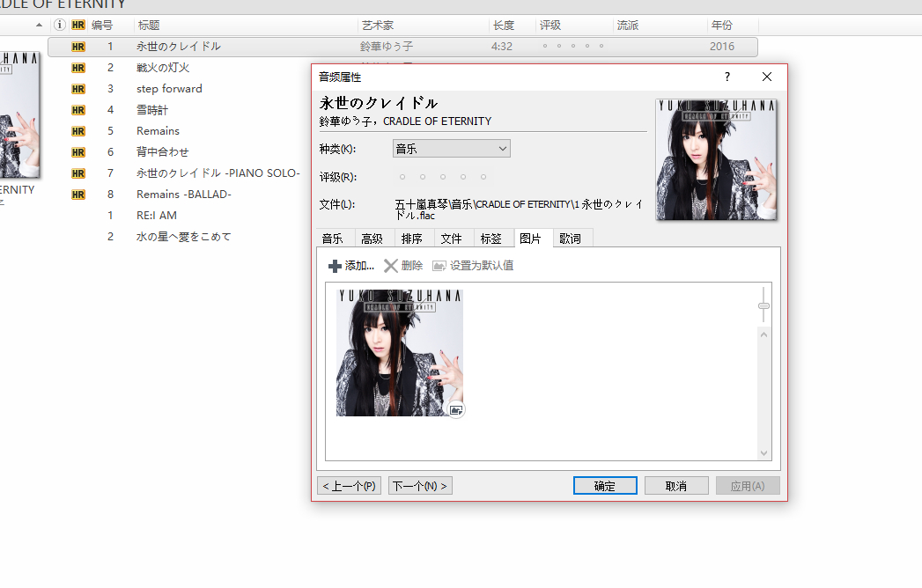
Task: Go to next item with 下一个(N)
Action: point(420,486)
